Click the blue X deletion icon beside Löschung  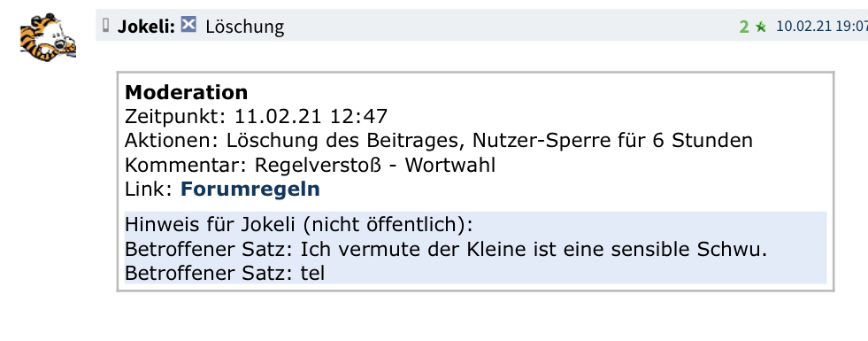188,25
